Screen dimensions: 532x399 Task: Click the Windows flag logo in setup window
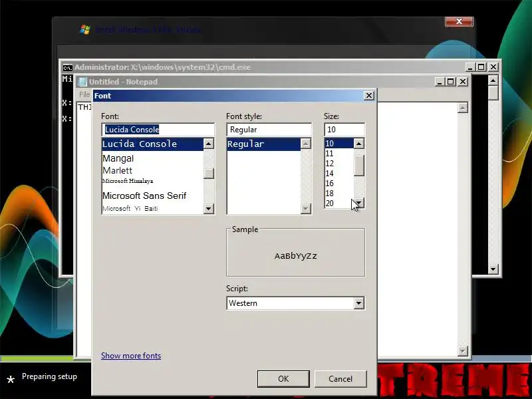[x=85, y=29]
